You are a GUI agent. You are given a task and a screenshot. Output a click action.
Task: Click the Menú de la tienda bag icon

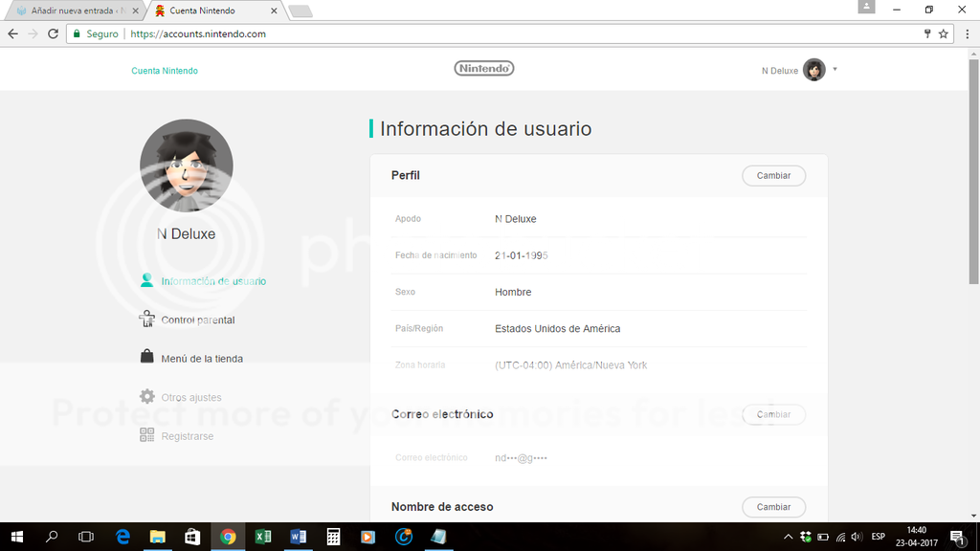[x=146, y=358]
